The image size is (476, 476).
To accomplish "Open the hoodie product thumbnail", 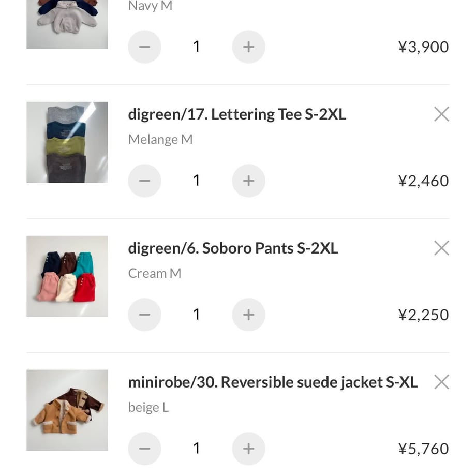I will (x=67, y=24).
